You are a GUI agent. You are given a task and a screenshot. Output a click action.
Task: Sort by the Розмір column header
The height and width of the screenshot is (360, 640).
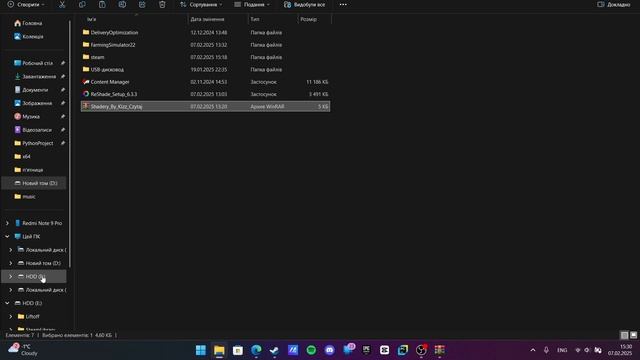pyautogui.click(x=309, y=19)
